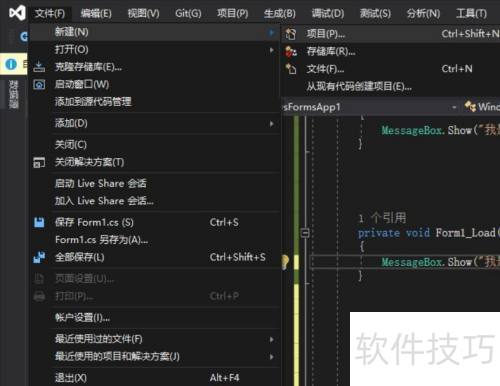Viewport: 500px width, 386px height.
Task: Open the 文件(F) menu
Action: click(x=50, y=13)
